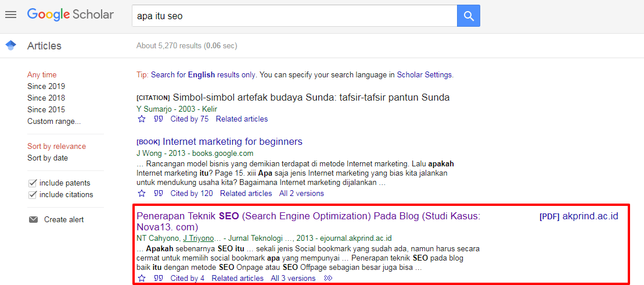This screenshot has width=644, height=285.
Task: Click cite quote icon for Penerapan Teknik SEO
Action: [158, 279]
